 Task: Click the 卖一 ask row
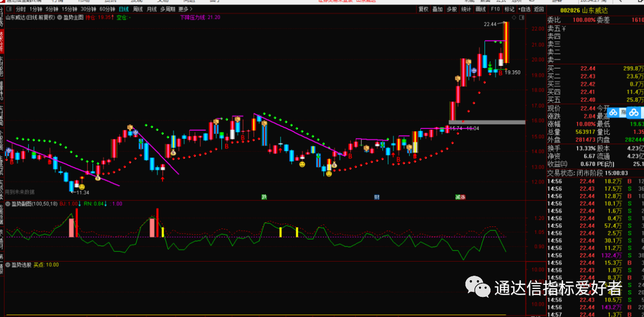pos(595,60)
